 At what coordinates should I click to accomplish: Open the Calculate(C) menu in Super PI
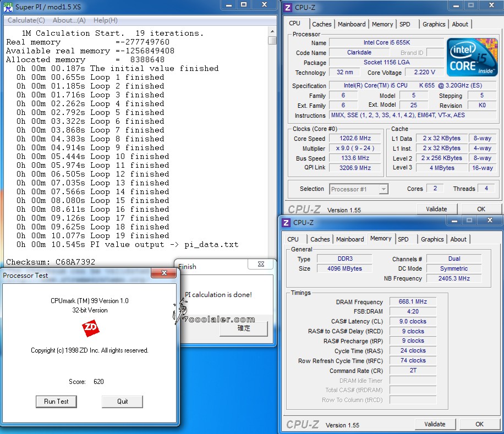pyautogui.click(x=26, y=20)
